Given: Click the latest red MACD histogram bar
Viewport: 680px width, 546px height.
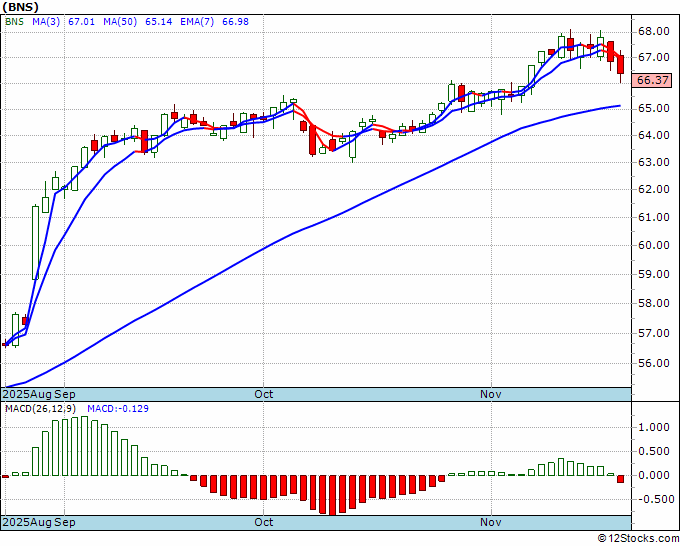Looking at the screenshot, I should 621,479.
